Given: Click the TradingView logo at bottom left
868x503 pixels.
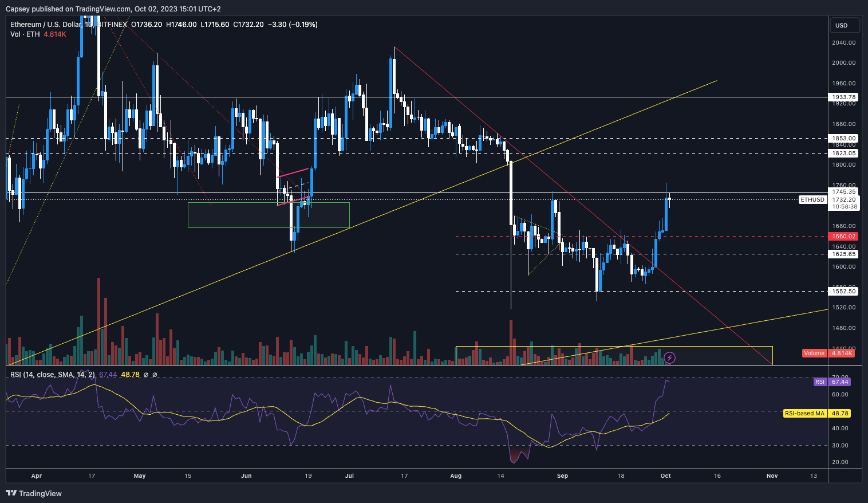Looking at the screenshot, I should point(34,493).
